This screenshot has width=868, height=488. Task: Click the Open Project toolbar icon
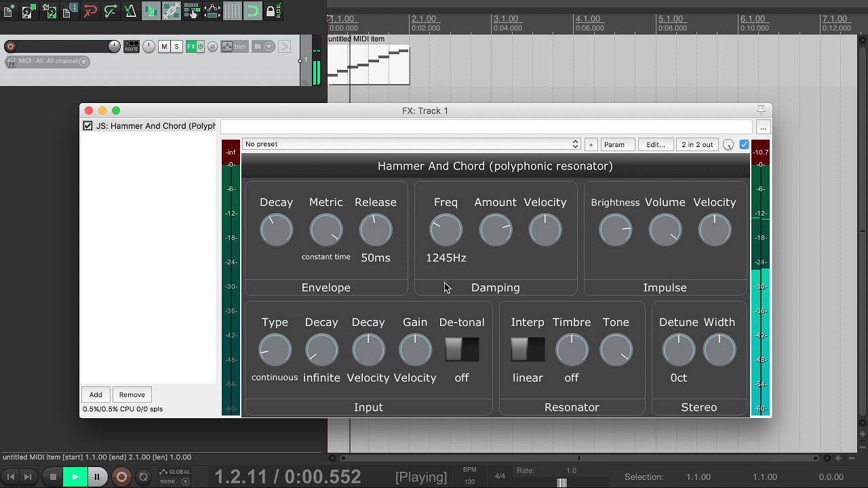[29, 12]
